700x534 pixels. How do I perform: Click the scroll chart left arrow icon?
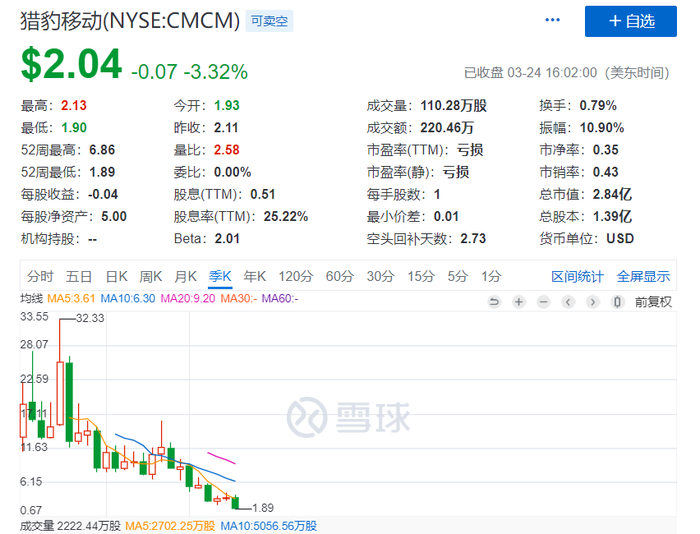pos(568,302)
